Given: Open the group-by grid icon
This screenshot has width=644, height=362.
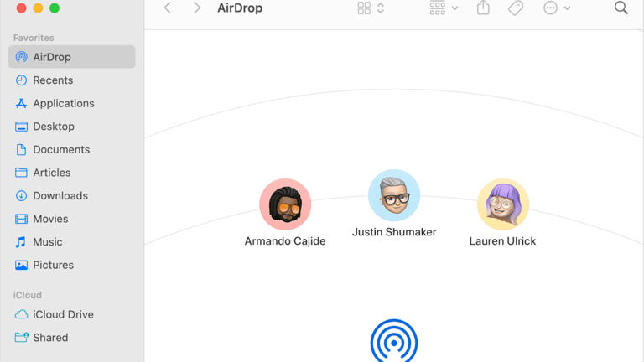Looking at the screenshot, I should point(438,8).
